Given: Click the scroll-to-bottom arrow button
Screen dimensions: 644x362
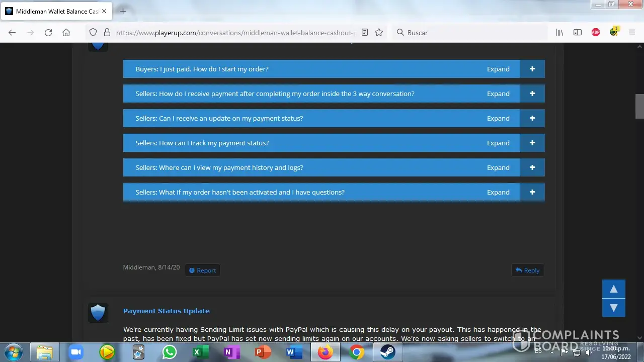Looking at the screenshot, I should coord(613,308).
